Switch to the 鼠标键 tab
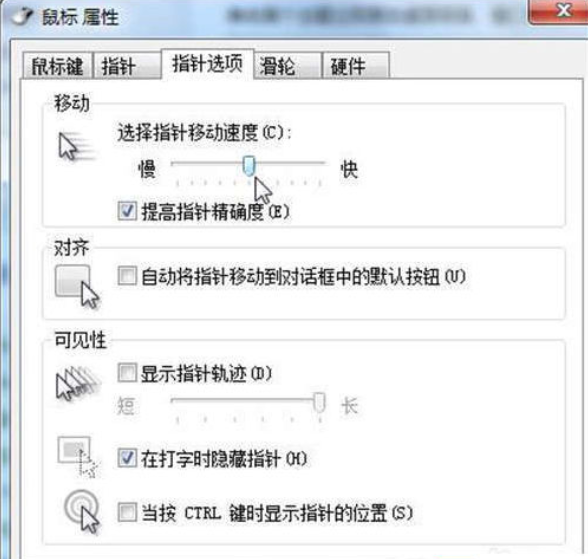The image size is (588, 559). tap(57, 66)
